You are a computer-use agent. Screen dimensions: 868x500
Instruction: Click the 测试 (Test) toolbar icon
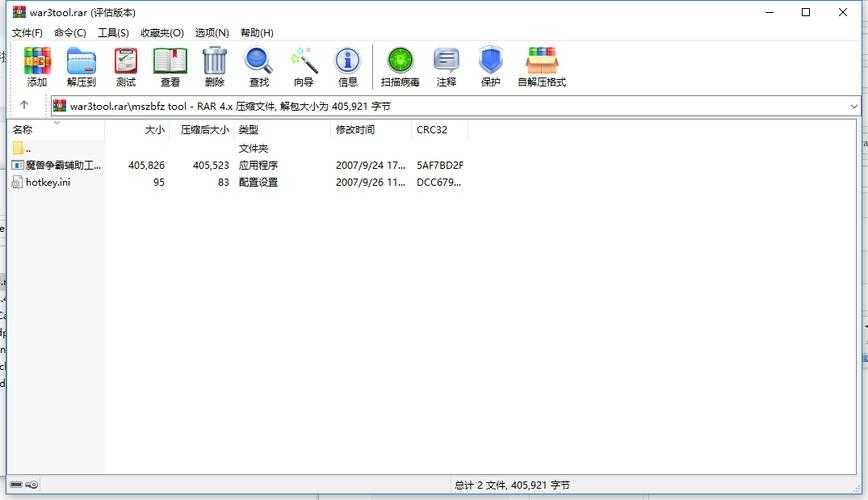point(126,61)
